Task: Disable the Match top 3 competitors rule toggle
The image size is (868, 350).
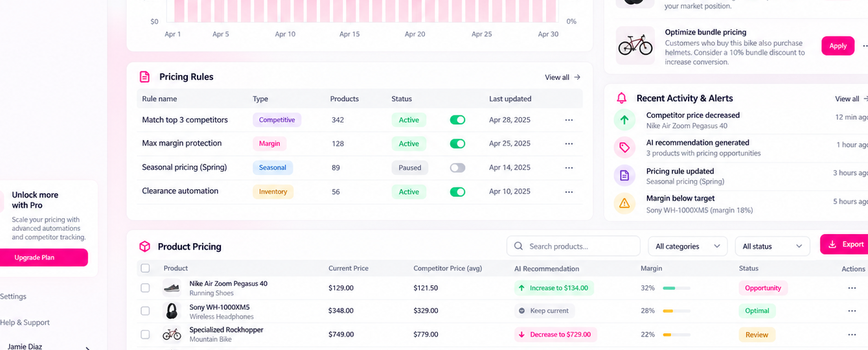Action: tap(457, 120)
